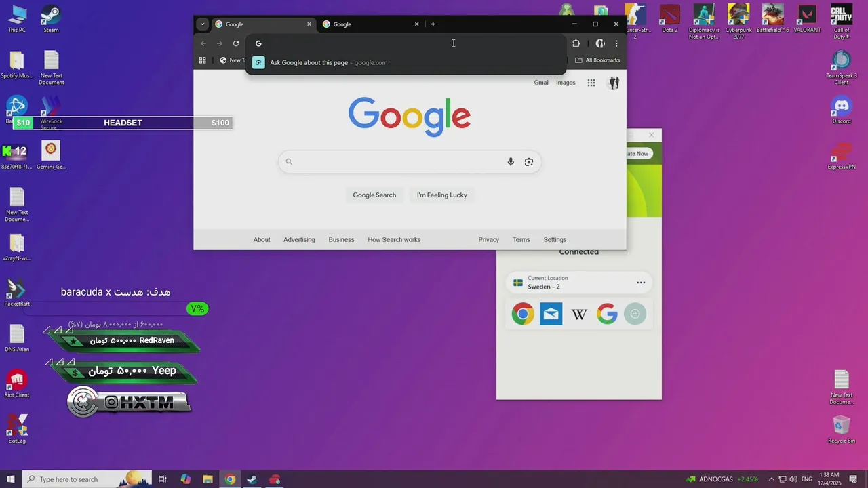This screenshot has height=488, width=868.
Task: Open the All Bookmarks folder
Action: click(597, 60)
